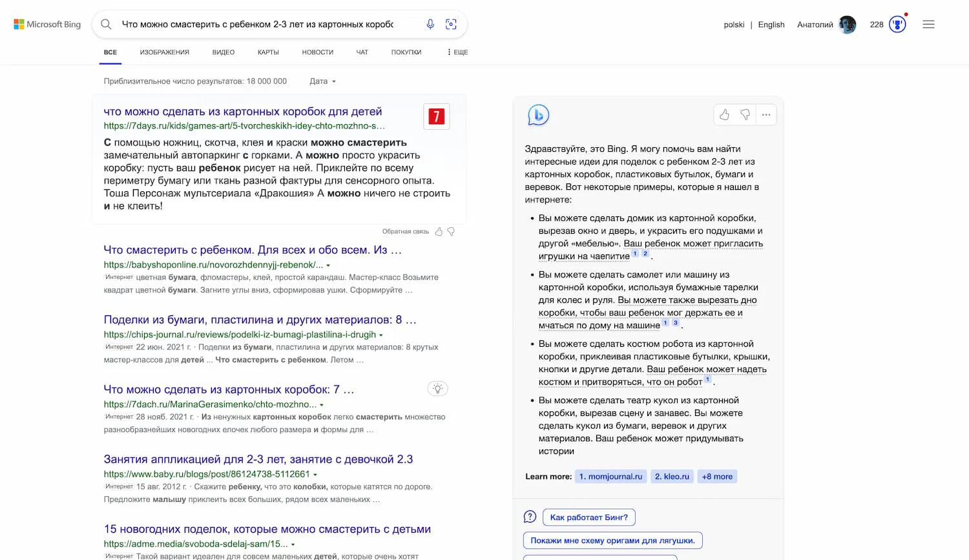Open the Дата filter dropdown

pyautogui.click(x=322, y=81)
